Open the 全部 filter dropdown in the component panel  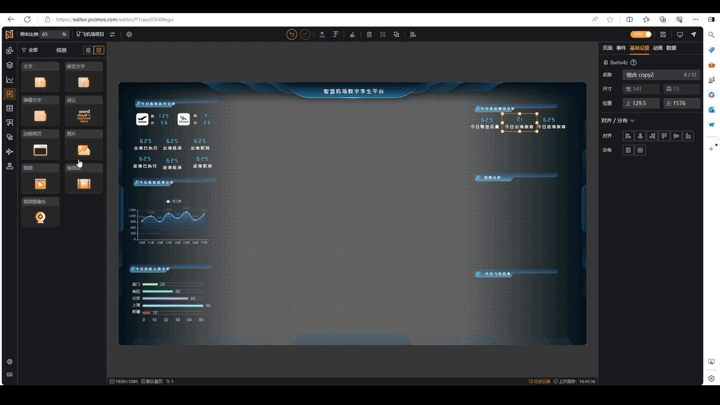[x=30, y=50]
